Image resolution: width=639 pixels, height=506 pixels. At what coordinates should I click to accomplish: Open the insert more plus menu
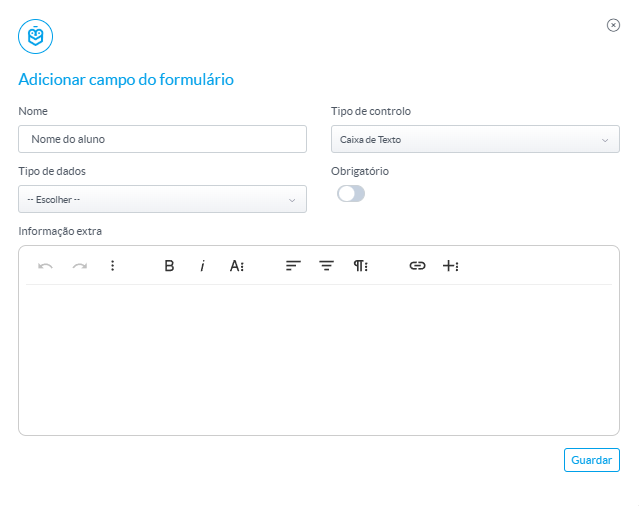point(451,266)
